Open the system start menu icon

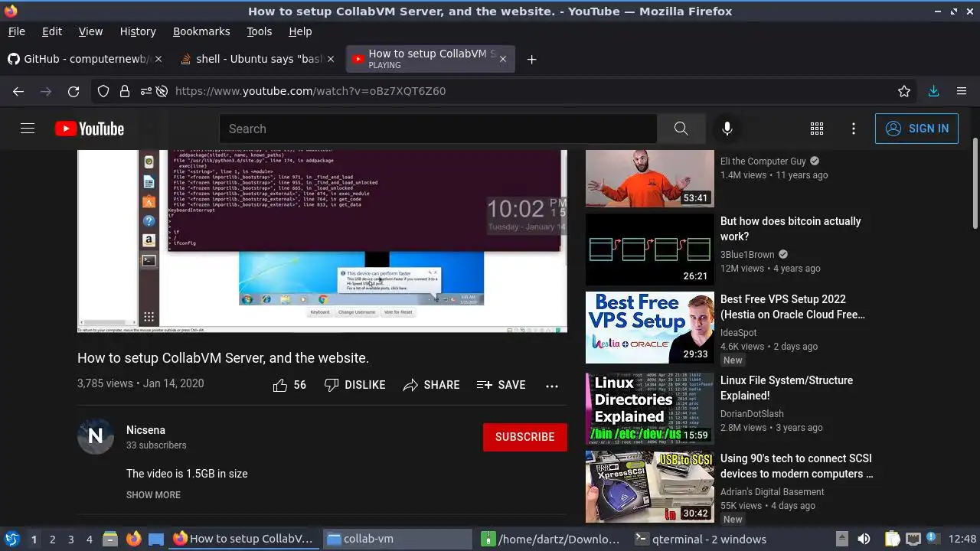click(11, 539)
